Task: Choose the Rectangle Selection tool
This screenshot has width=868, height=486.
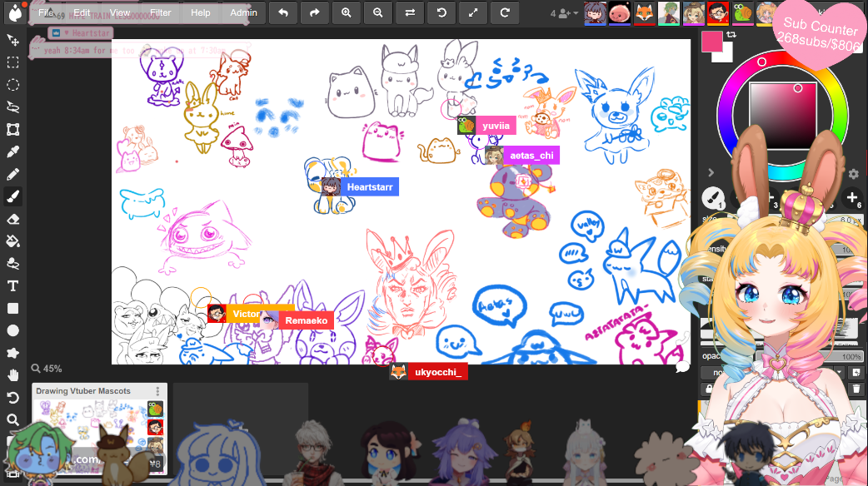Action: point(12,62)
